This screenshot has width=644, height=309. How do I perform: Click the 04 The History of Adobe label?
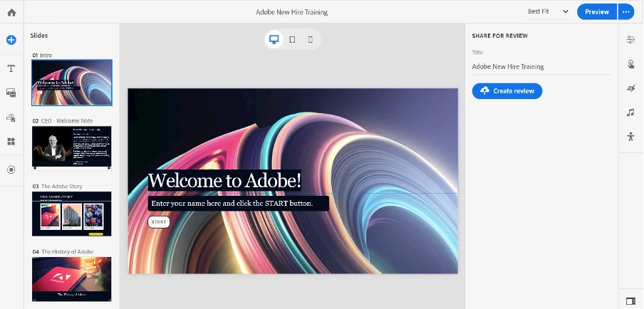click(x=63, y=251)
